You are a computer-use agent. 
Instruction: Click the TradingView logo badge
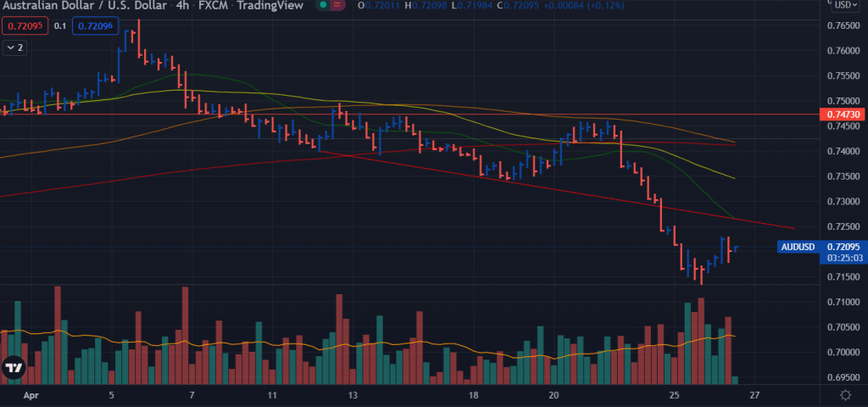pyautogui.click(x=14, y=367)
